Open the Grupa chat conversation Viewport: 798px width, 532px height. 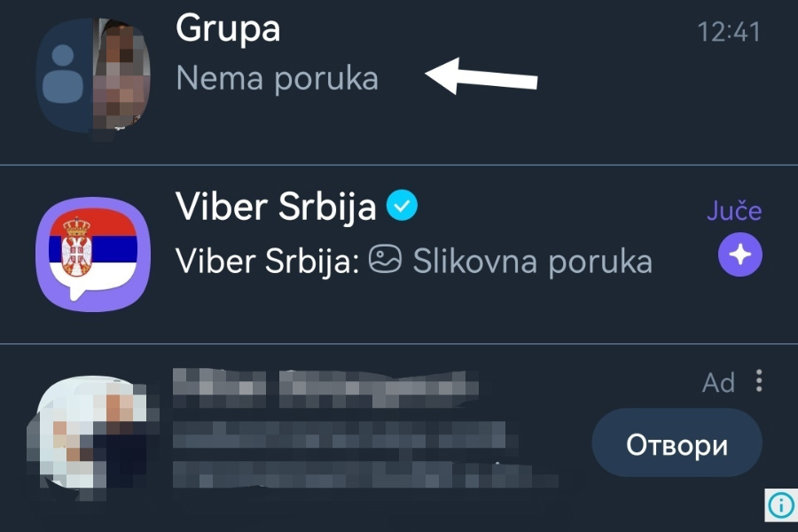point(399,82)
